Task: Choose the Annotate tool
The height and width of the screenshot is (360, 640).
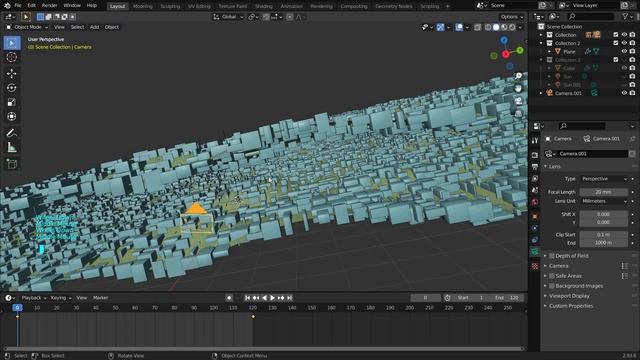Action: point(12,133)
